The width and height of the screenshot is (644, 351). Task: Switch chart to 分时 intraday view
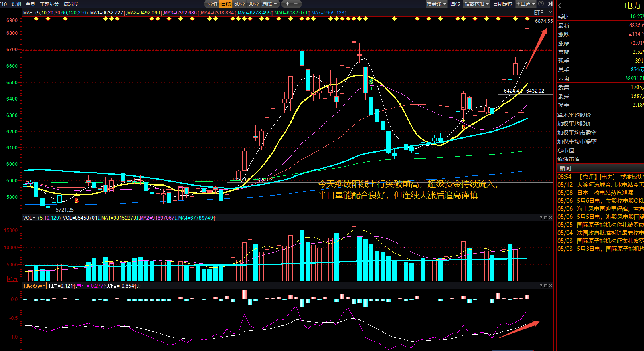click(212, 4)
